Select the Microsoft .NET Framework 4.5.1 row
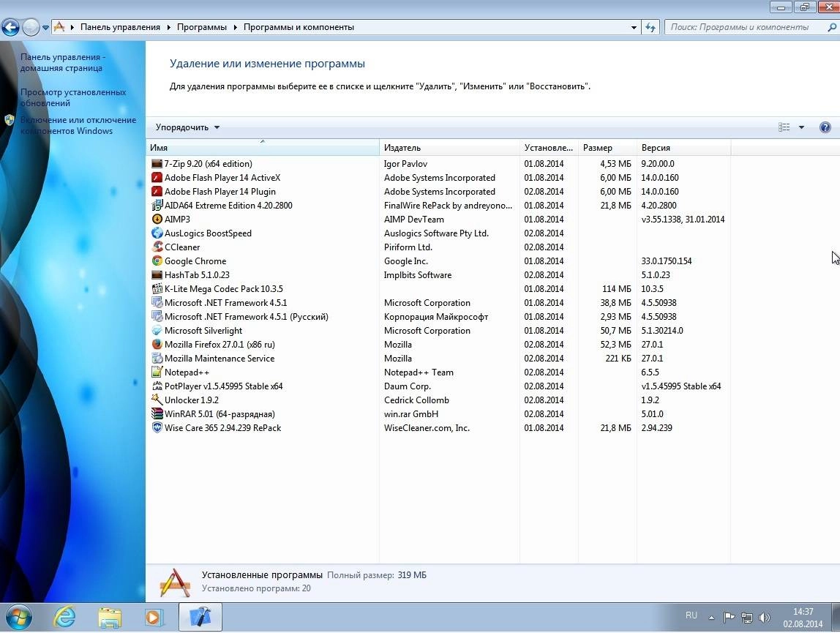Screen dimensions: 840x633 (439, 303)
